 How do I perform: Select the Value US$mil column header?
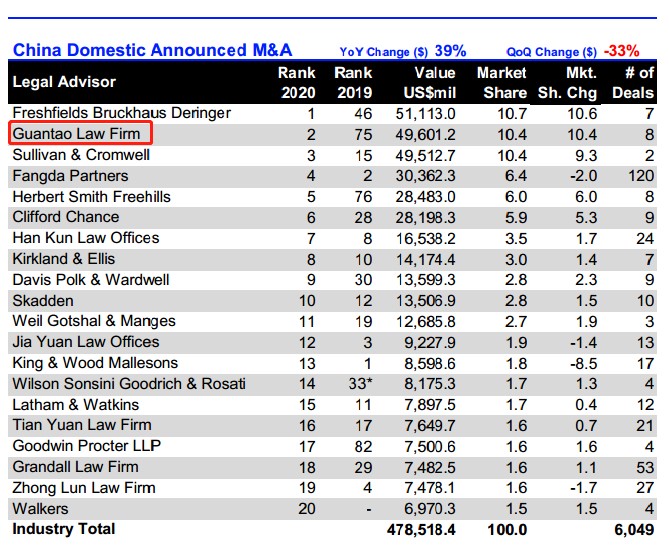[426, 82]
